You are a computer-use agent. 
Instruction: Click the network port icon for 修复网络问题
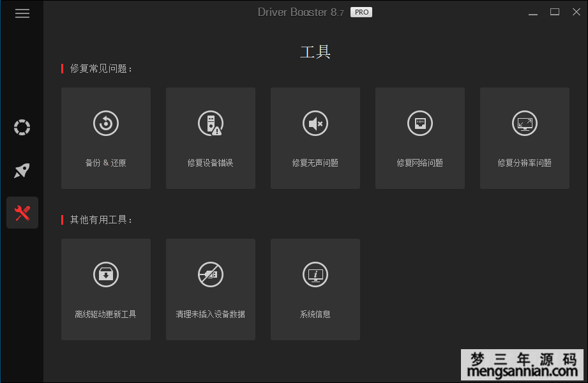pyautogui.click(x=420, y=123)
